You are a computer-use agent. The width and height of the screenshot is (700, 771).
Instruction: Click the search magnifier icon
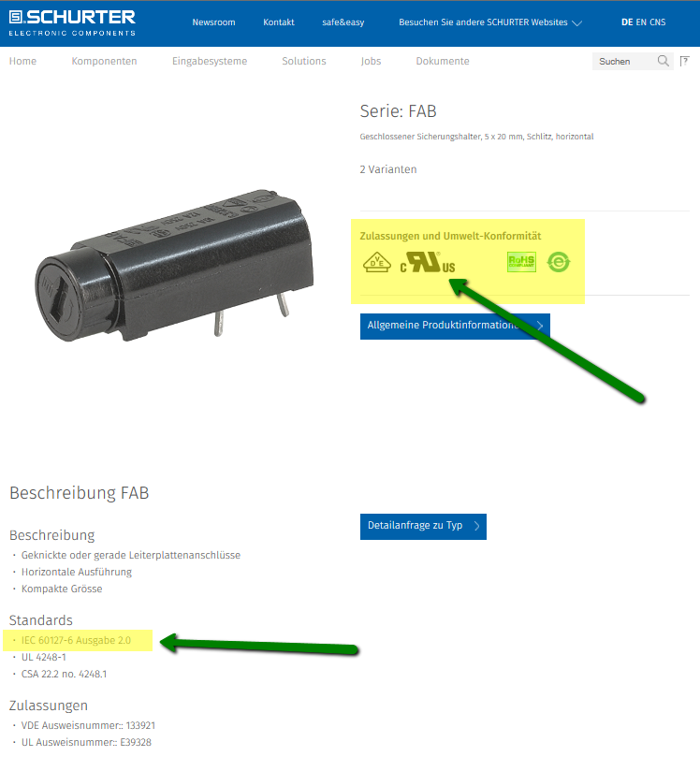[664, 61]
